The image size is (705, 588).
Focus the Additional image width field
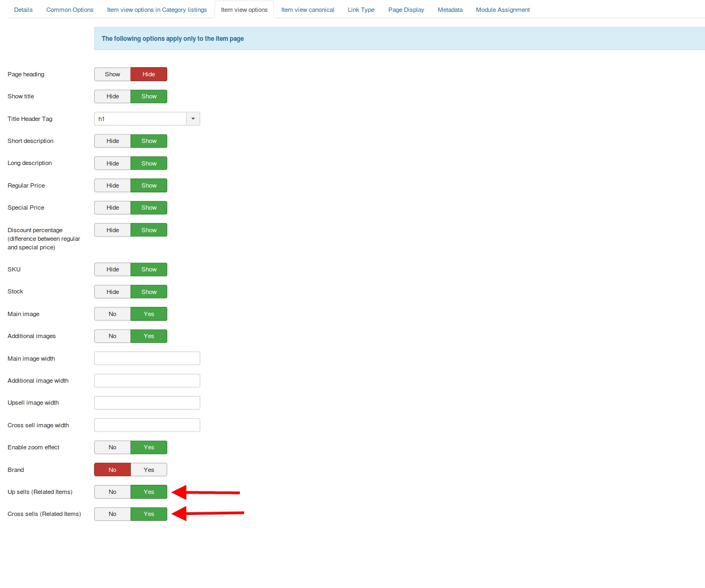[147, 381]
